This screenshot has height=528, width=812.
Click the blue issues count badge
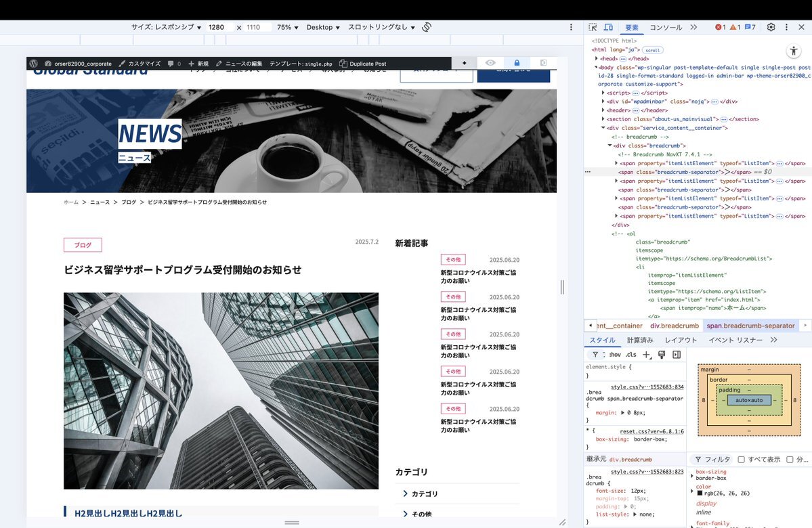point(750,28)
